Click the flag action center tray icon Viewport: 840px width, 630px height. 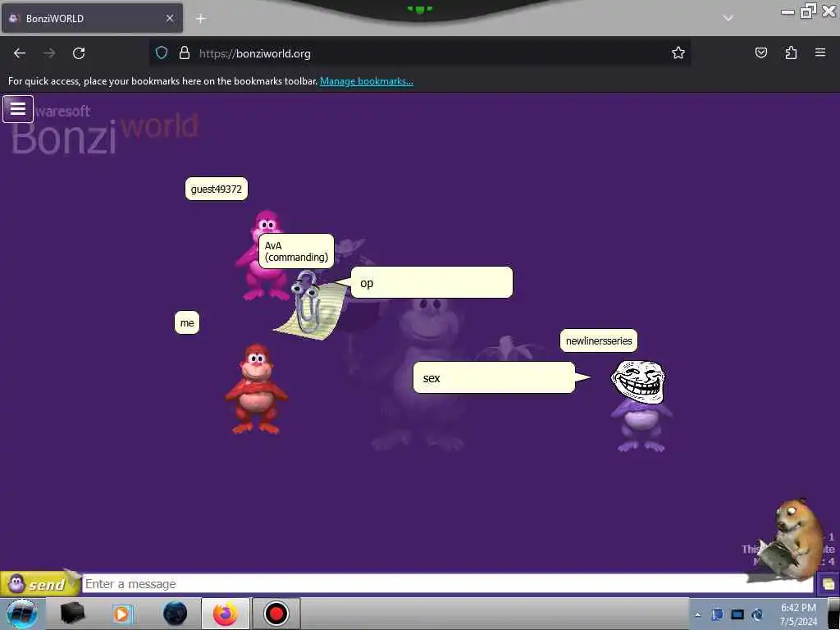click(717, 614)
